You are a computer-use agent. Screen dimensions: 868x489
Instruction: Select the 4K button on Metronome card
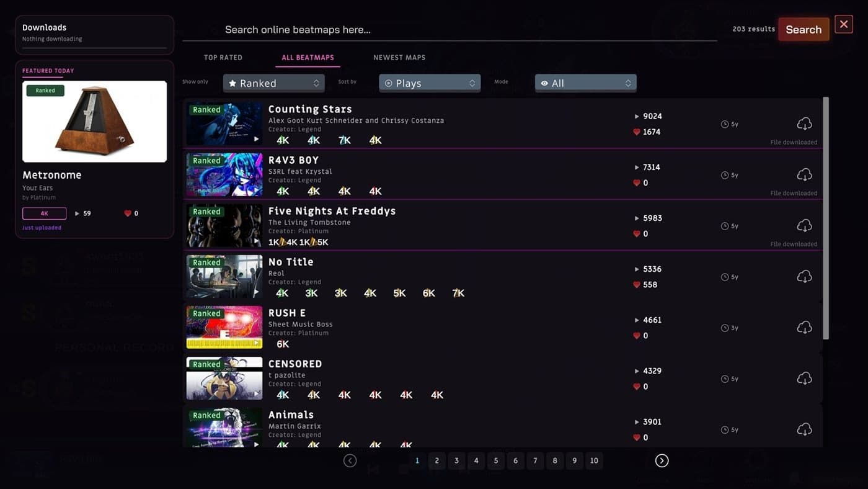click(45, 213)
